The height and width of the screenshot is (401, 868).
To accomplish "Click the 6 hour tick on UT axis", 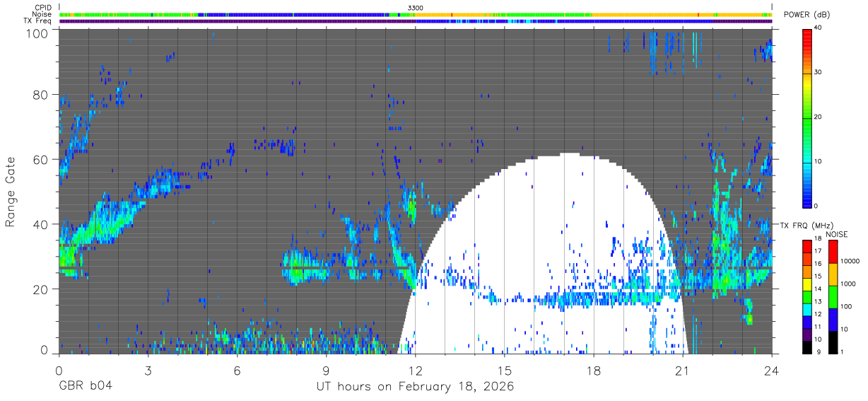I will (237, 370).
